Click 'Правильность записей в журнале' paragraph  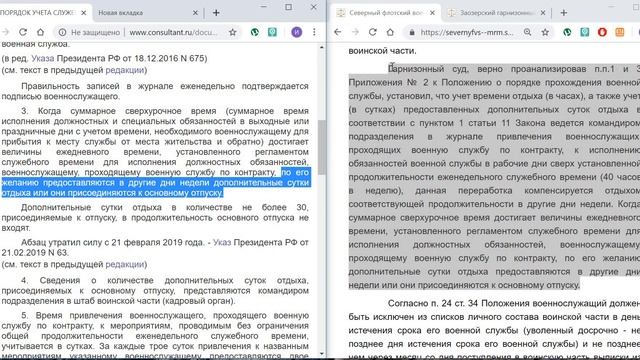pyautogui.click(x=155, y=91)
